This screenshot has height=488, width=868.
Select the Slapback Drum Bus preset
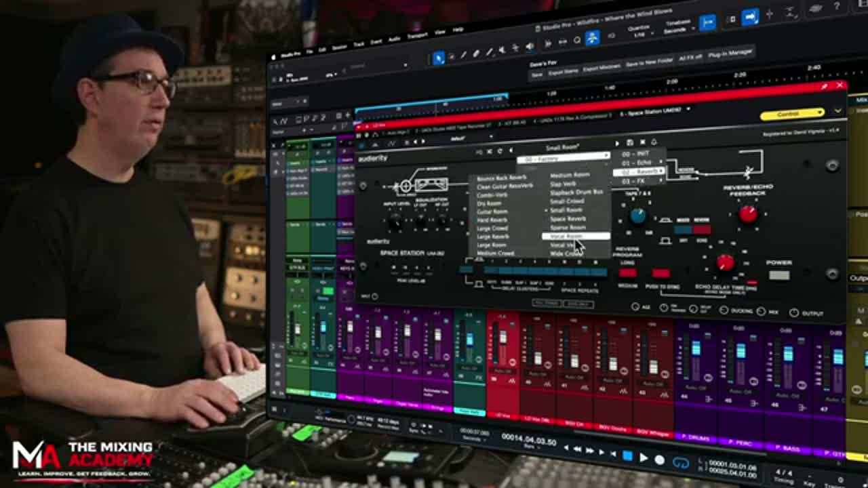[576, 192]
